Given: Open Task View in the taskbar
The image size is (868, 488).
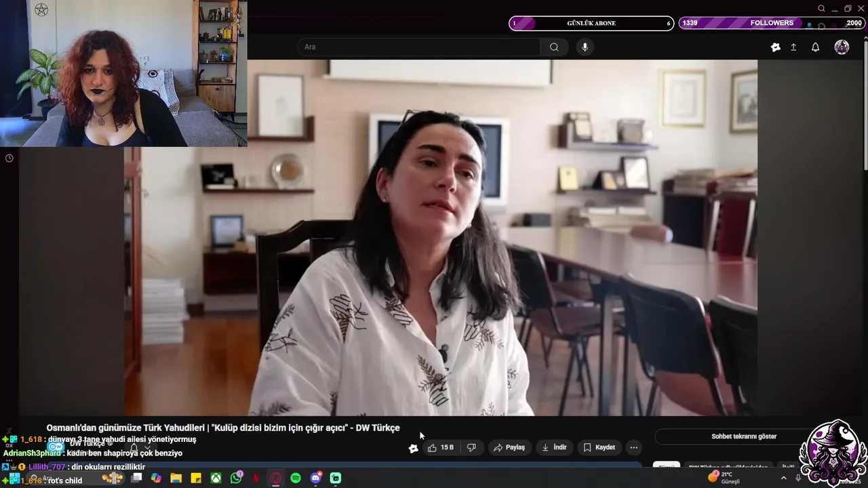Looking at the screenshot, I should 136,478.
